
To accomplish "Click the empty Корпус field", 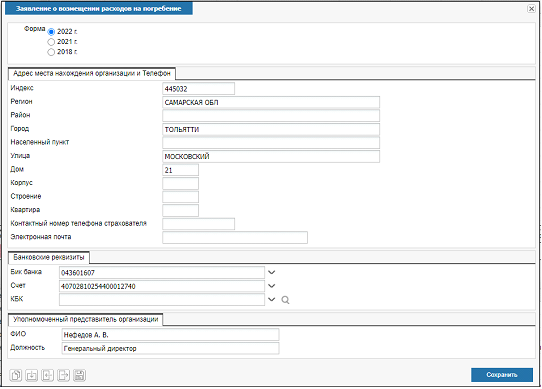I will pos(180,183).
